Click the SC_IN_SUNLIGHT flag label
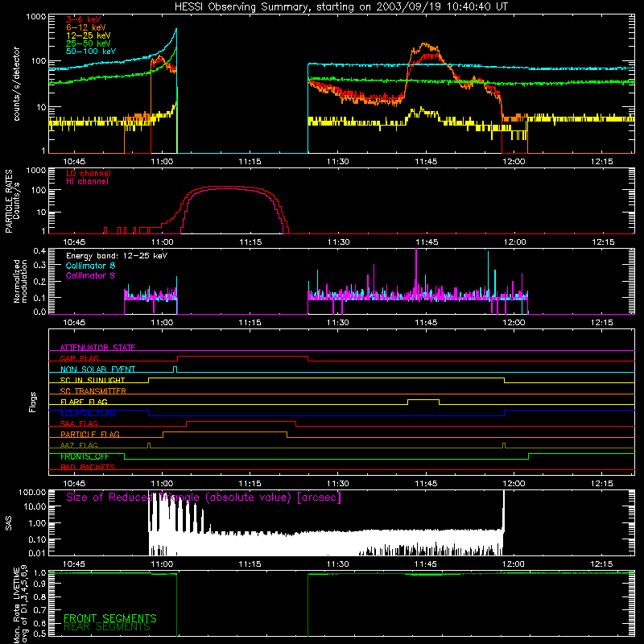The height and width of the screenshot is (644, 644). click(x=93, y=380)
